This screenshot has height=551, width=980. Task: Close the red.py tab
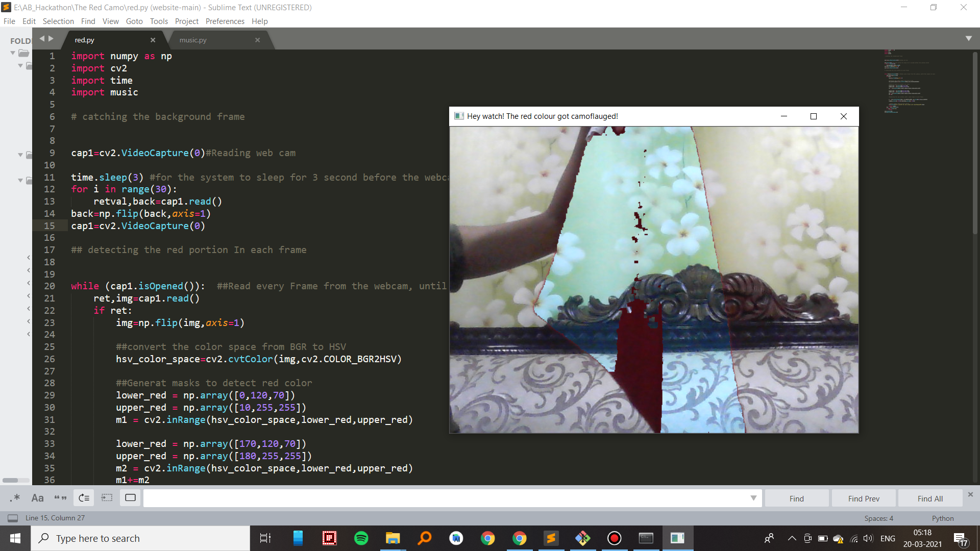click(x=153, y=40)
